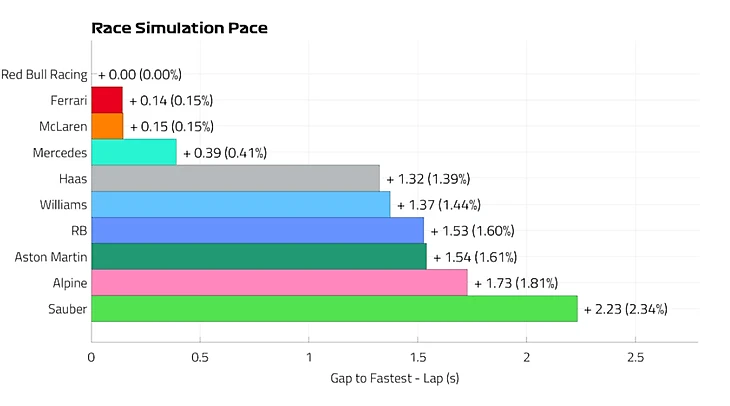Click the Haas +1.32 value label
Viewport: 730px width, 406px height.
428,179
